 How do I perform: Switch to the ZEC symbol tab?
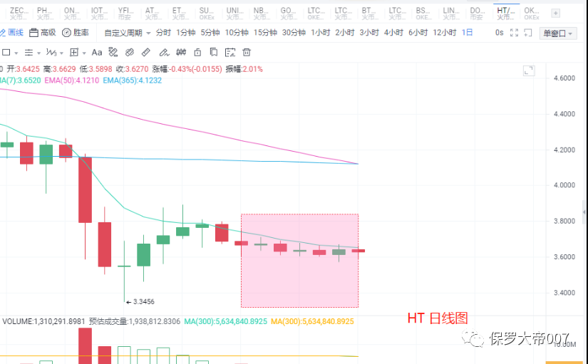[19, 14]
